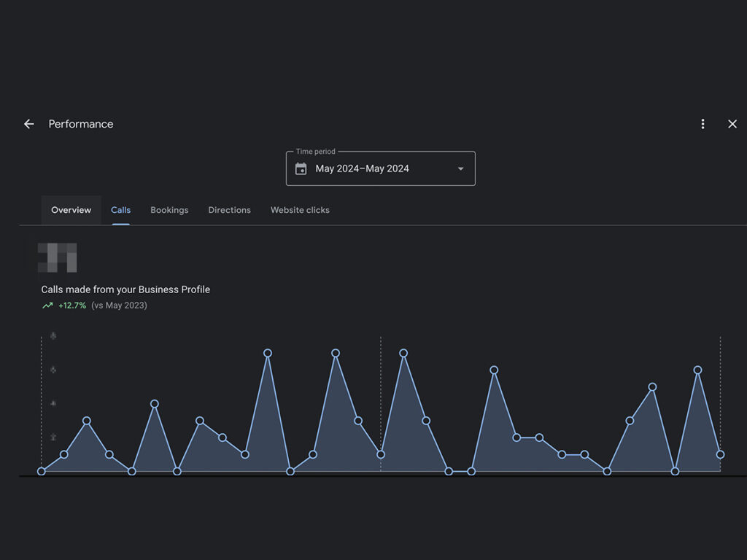
Task: Click the blurred total calls number
Action: pos(58,257)
